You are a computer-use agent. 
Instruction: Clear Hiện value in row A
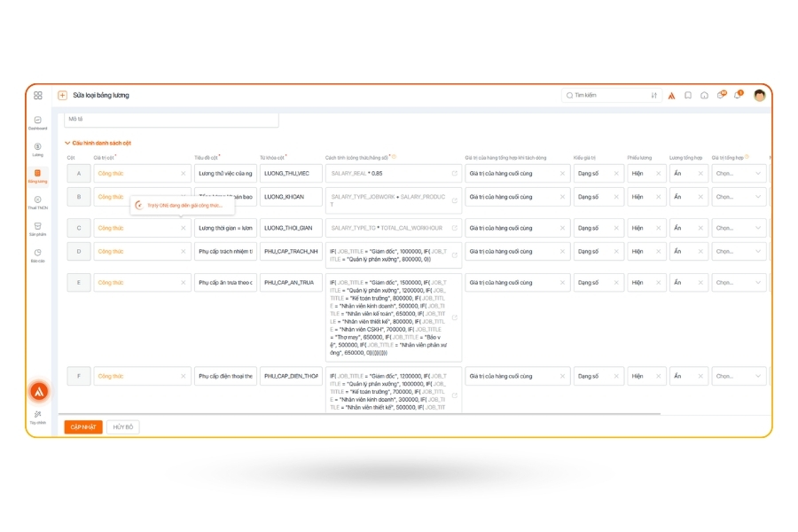point(659,174)
